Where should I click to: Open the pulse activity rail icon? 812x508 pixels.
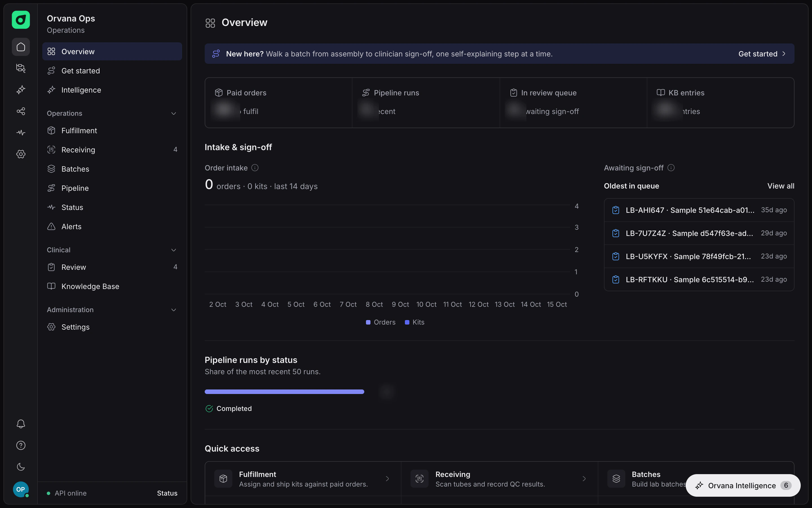pyautogui.click(x=21, y=133)
